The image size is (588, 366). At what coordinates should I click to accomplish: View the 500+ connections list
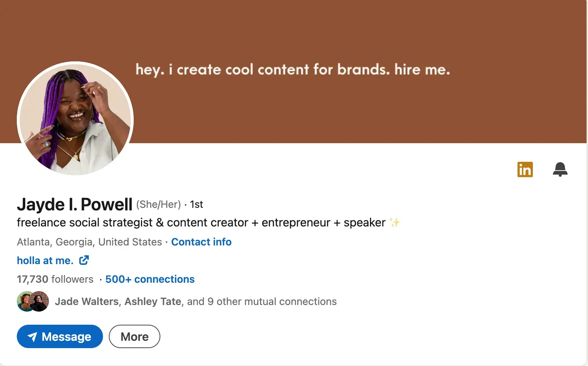150,279
